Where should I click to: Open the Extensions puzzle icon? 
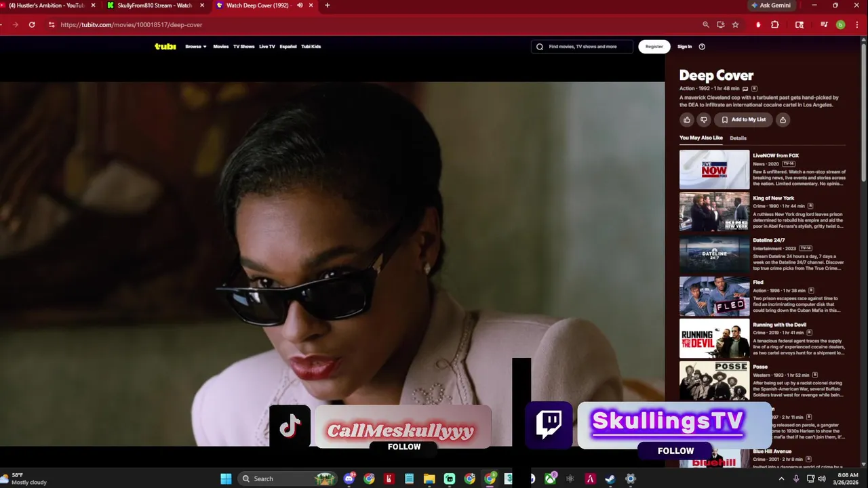(x=775, y=24)
